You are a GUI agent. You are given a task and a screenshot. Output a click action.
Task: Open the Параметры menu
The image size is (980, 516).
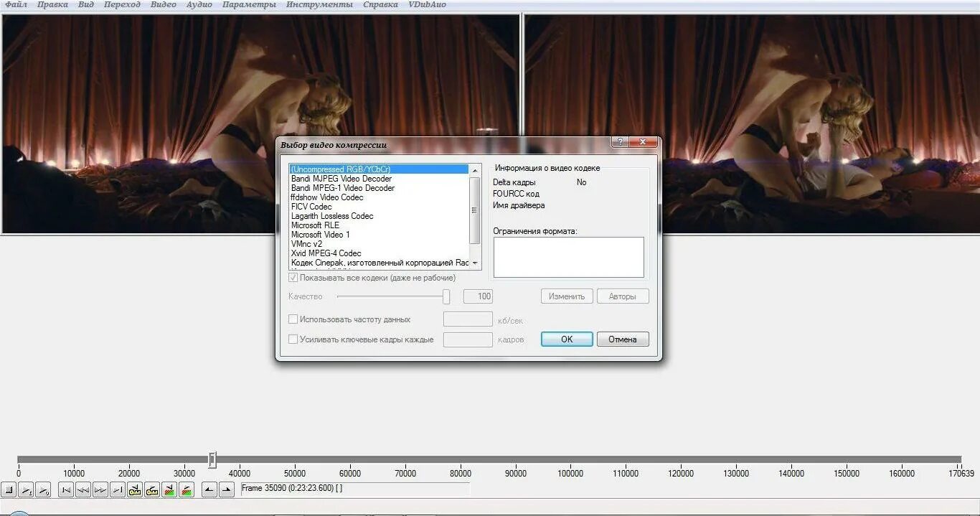tap(249, 4)
